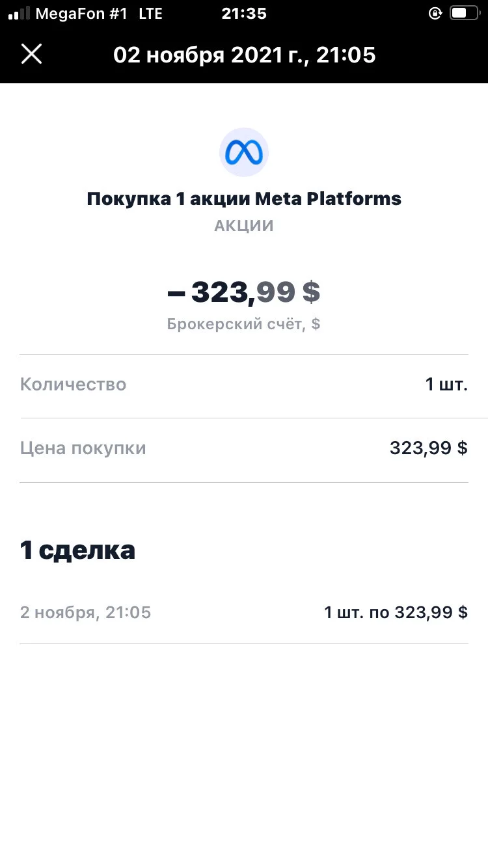This screenshot has height=868, width=488.
Task: Close the transaction details screen
Action: 31,54
